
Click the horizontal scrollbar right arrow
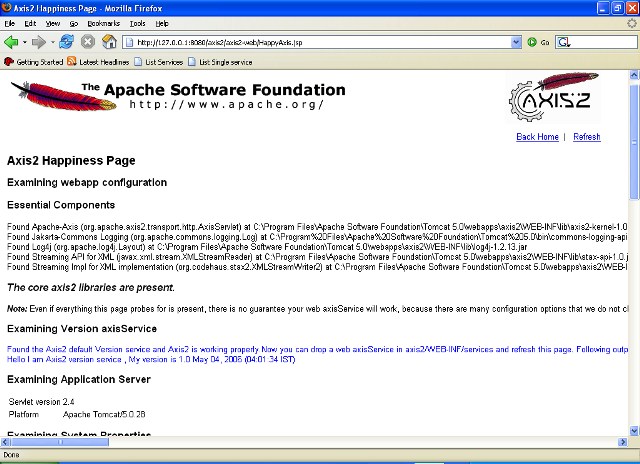(x=623, y=442)
